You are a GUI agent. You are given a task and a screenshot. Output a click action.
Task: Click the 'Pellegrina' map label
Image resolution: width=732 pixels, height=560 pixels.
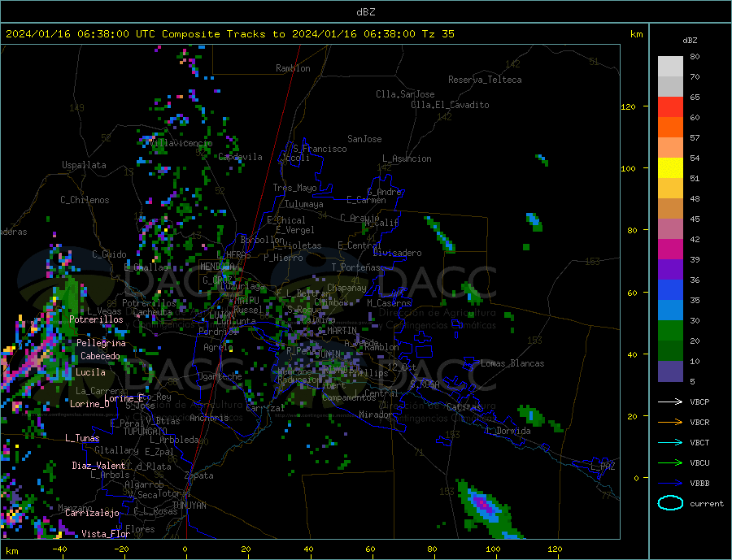pos(102,343)
